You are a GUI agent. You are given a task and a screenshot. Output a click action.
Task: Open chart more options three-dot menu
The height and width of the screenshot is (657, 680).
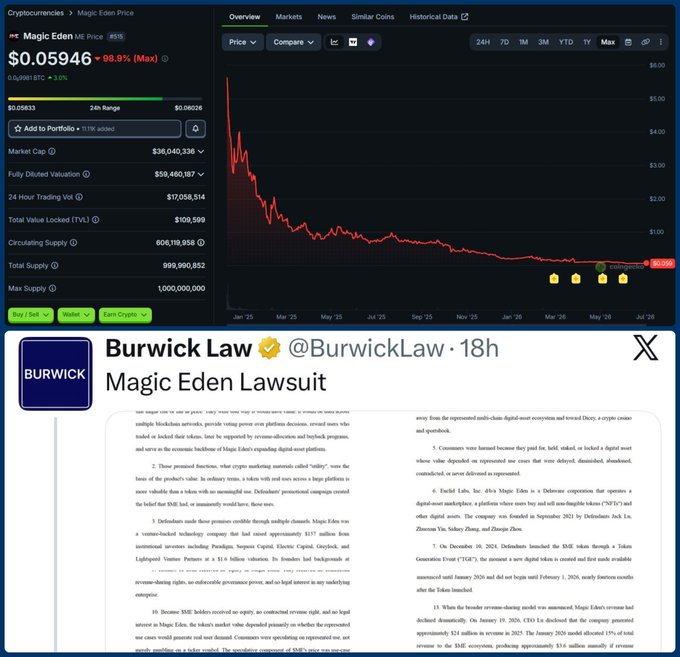click(x=660, y=42)
